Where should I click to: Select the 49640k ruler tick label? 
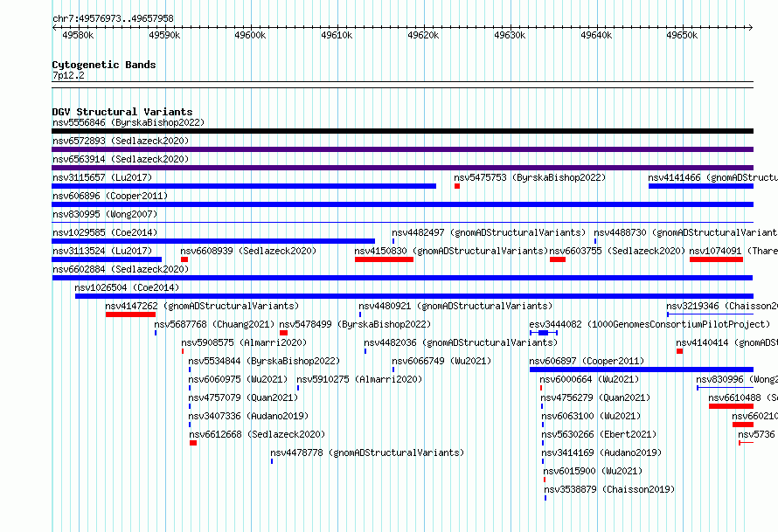point(596,35)
